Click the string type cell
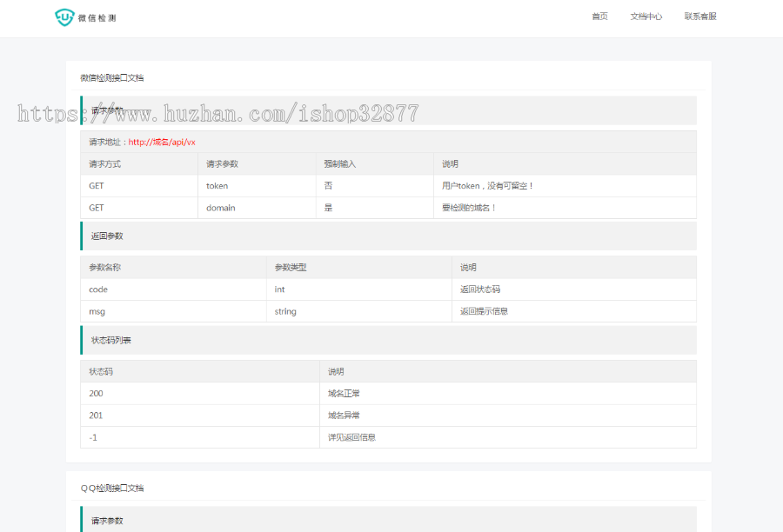 (x=359, y=311)
